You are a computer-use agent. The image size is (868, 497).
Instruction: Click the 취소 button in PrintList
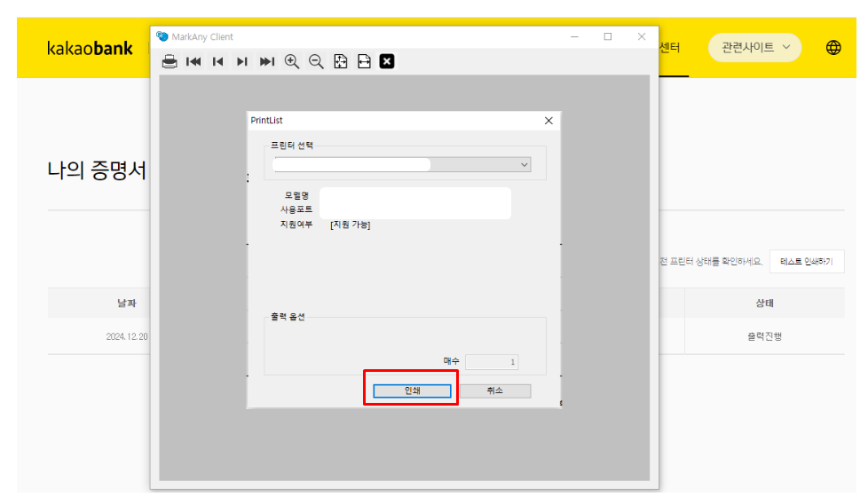point(495,390)
